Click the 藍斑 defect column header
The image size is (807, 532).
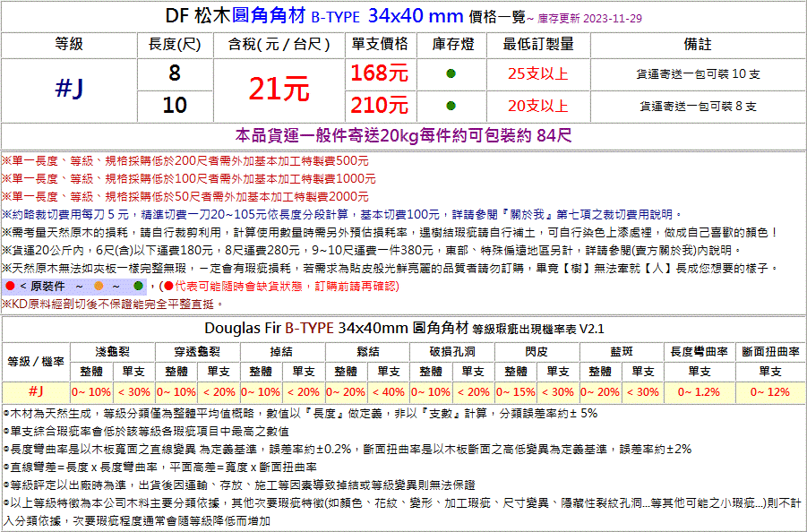[622, 351]
